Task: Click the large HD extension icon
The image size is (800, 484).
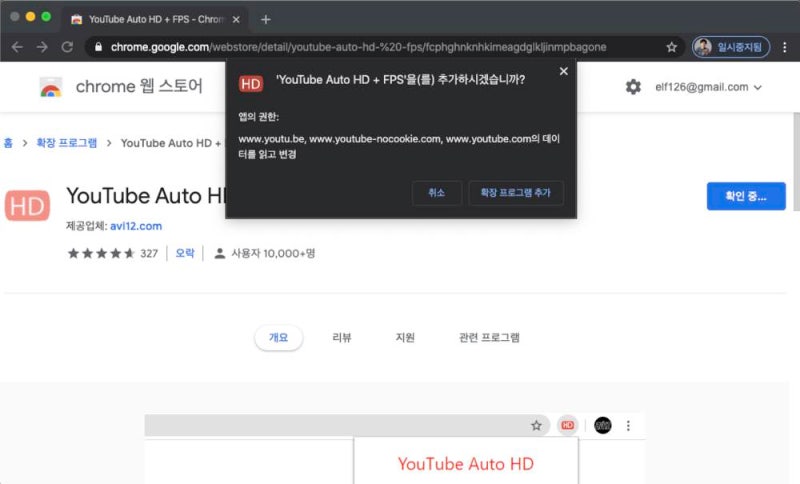Action: point(27,206)
